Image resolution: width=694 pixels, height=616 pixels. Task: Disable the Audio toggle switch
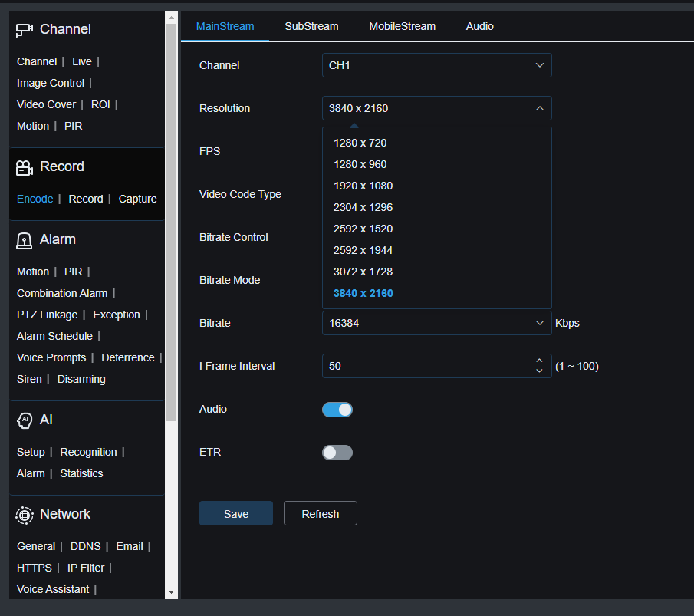pyautogui.click(x=337, y=410)
